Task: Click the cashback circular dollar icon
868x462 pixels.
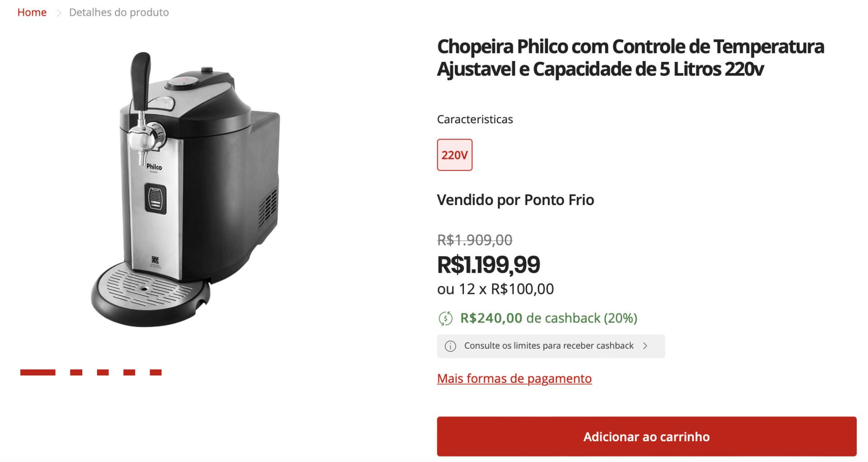Action: (445, 318)
